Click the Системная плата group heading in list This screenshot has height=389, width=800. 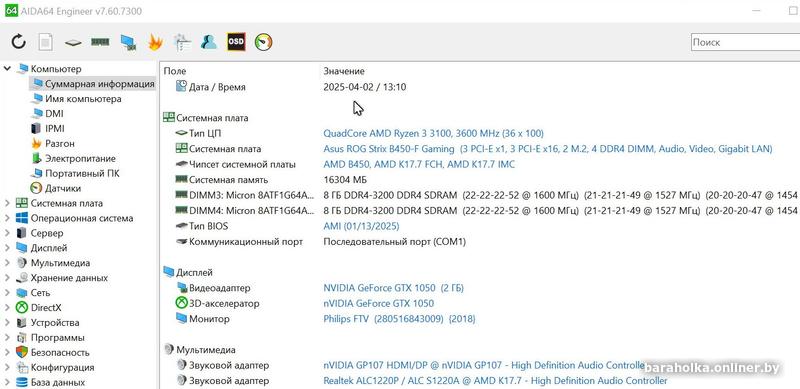(212, 118)
